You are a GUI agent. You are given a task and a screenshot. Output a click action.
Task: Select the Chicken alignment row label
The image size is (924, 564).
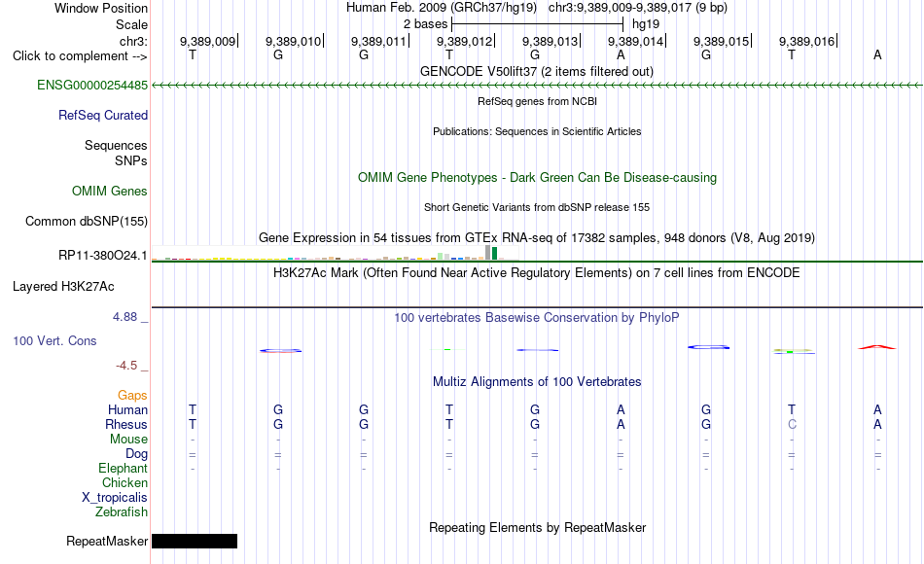point(124,482)
